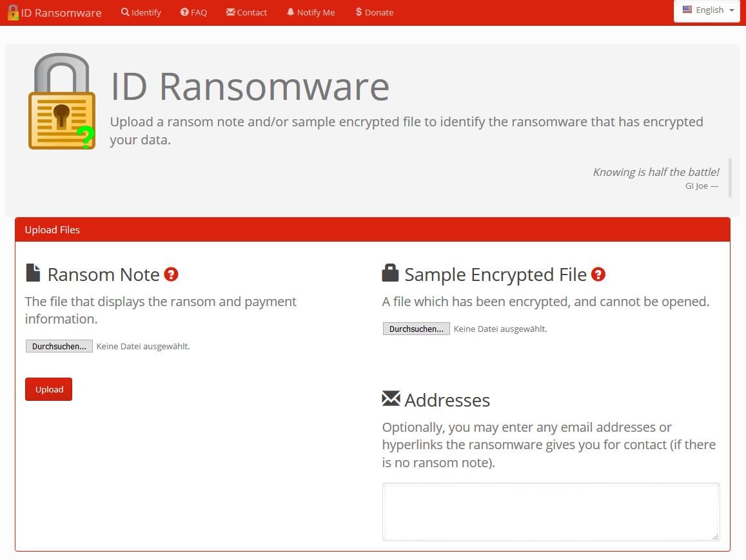
Task: Click the resize grip of Addresses box
Action: click(715, 537)
